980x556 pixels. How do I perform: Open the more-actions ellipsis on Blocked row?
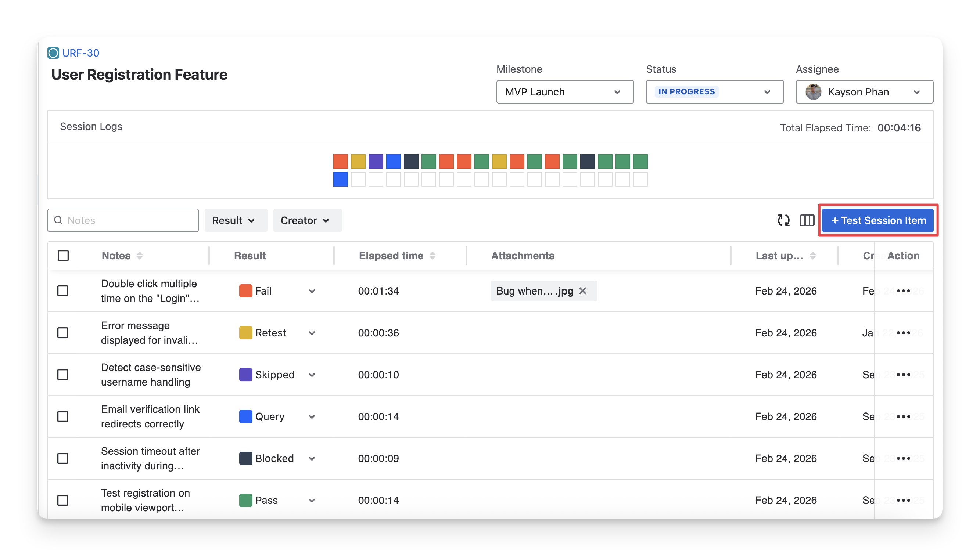903,459
